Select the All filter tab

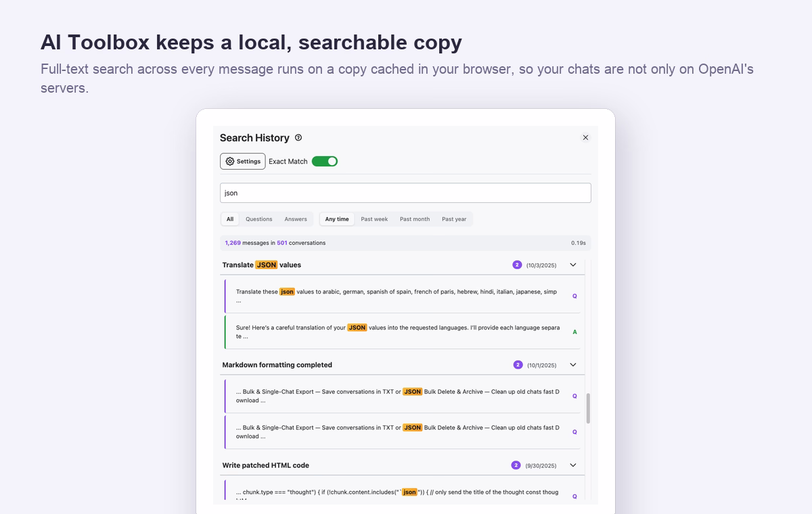230,219
